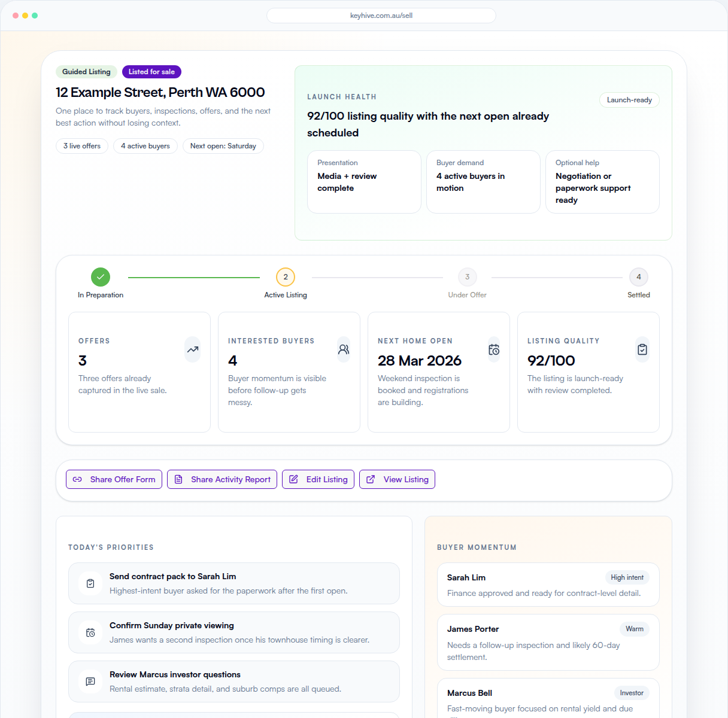The image size is (728, 718).
Task: Click the High intent badge on Sarah Lim
Action: pos(627,577)
